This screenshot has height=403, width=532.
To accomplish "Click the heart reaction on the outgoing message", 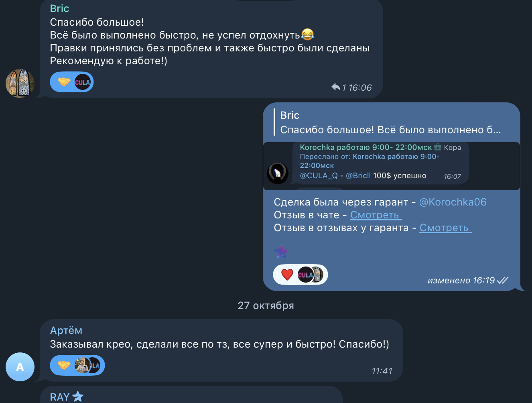I will tap(287, 275).
